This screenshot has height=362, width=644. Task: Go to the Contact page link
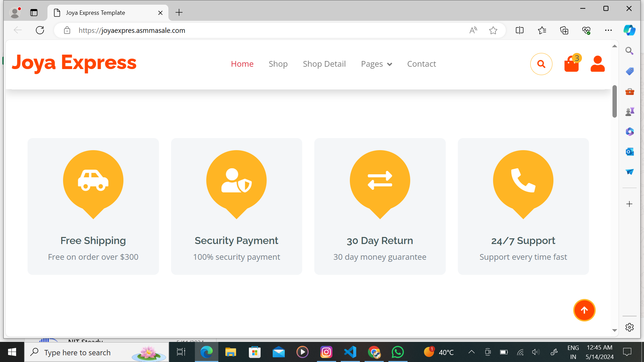(421, 64)
